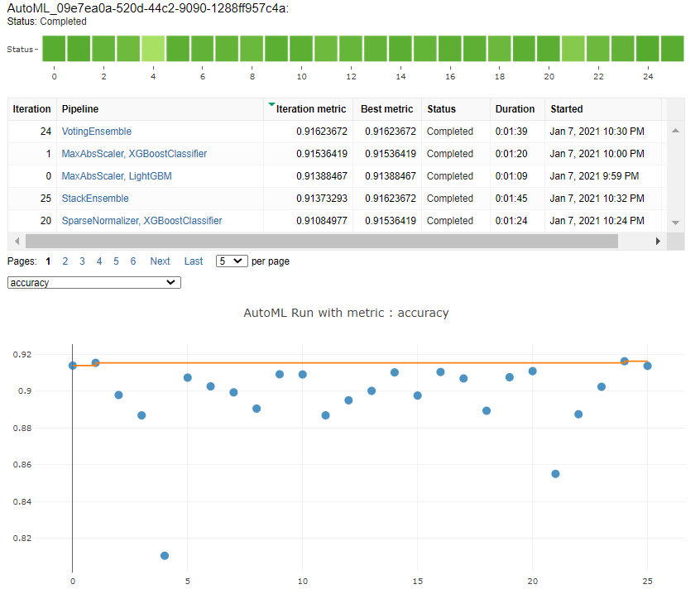Viewport: 700px width, 594px height.
Task: Click the Status: Completed text
Action: 47,22
